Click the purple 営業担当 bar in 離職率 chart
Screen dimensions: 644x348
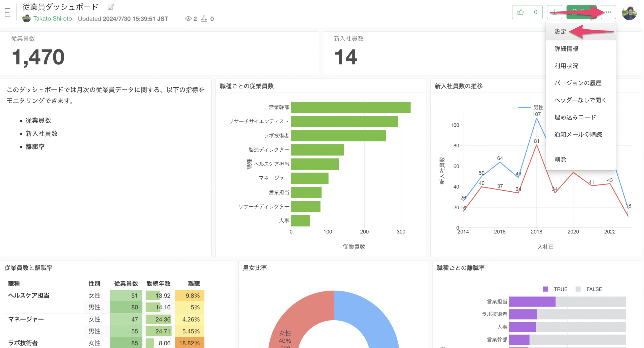532,302
